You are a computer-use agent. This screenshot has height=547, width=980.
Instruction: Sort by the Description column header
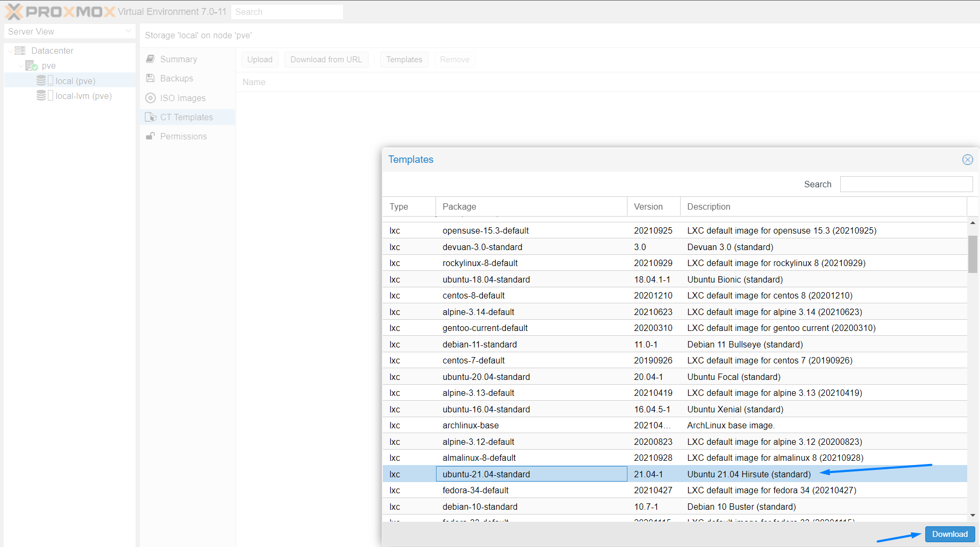[823, 206]
